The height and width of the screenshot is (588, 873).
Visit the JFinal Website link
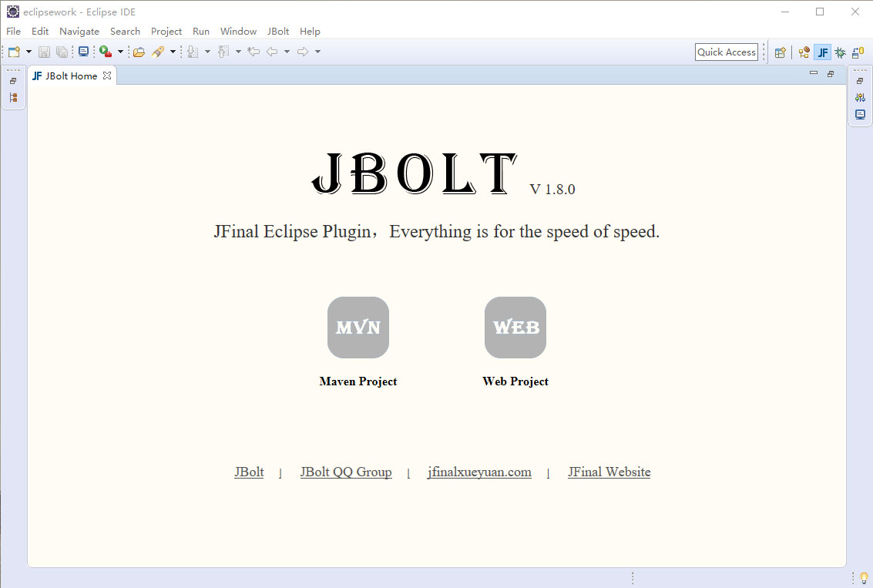609,472
